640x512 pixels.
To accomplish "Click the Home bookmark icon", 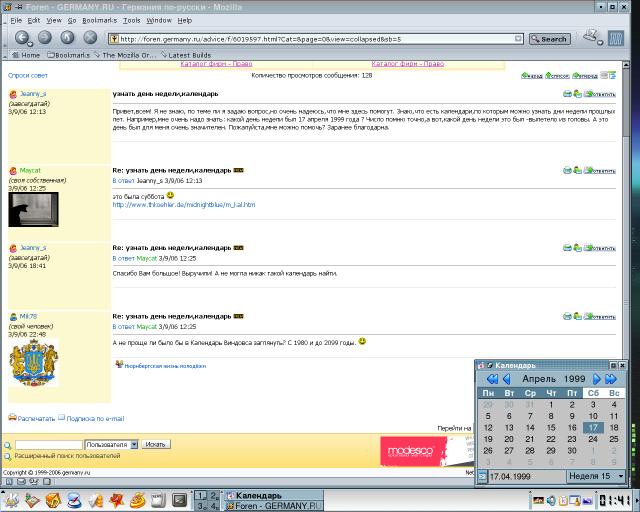I will (x=22, y=55).
